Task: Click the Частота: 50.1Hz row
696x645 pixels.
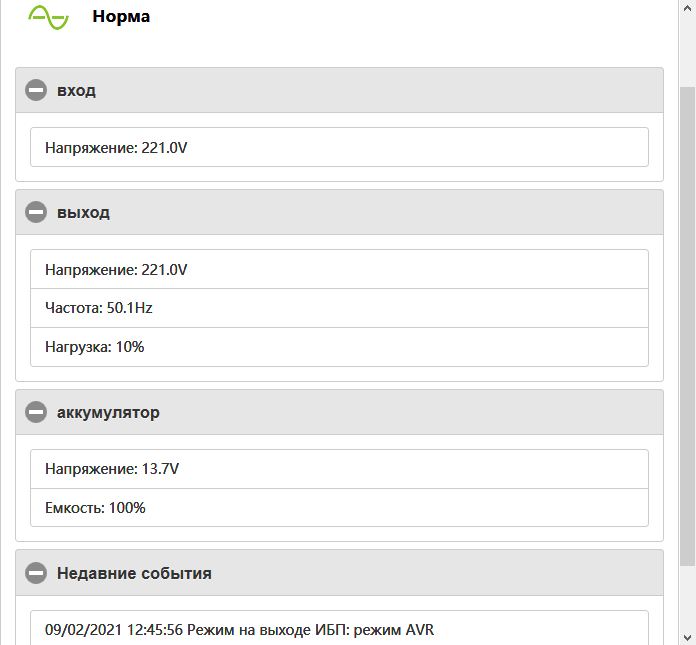Action: [339, 308]
